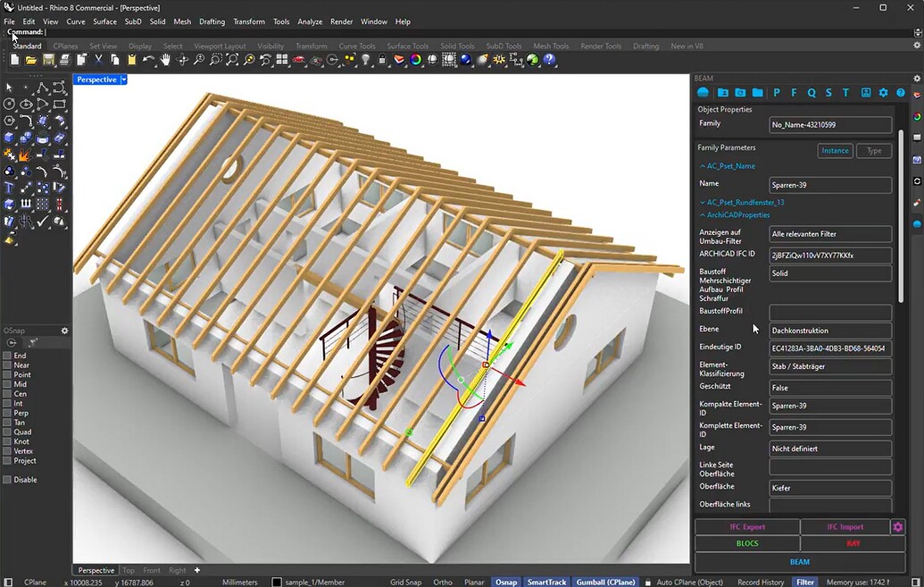Image resolution: width=924 pixels, height=587 pixels.
Task: Switch to Type family parameters
Action: click(x=873, y=151)
